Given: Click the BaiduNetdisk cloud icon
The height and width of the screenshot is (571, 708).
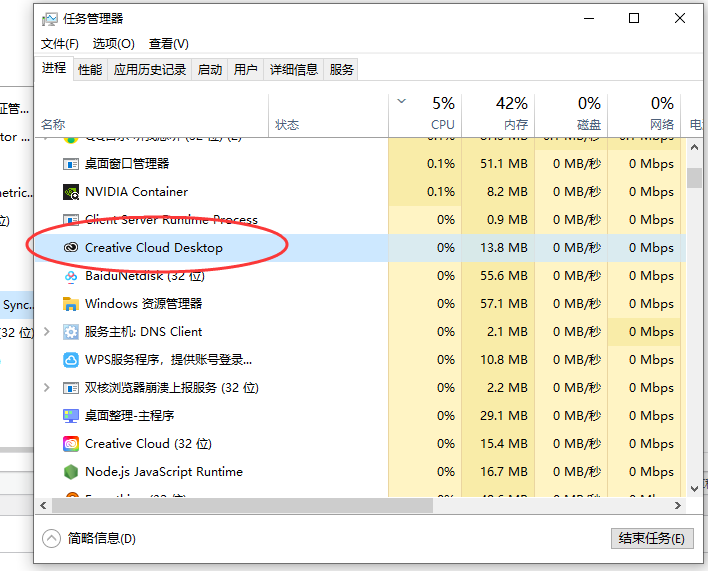Looking at the screenshot, I should tap(71, 276).
